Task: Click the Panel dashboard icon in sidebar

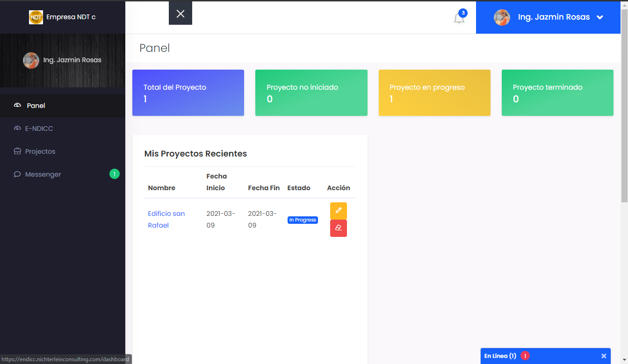Action: tap(18, 106)
